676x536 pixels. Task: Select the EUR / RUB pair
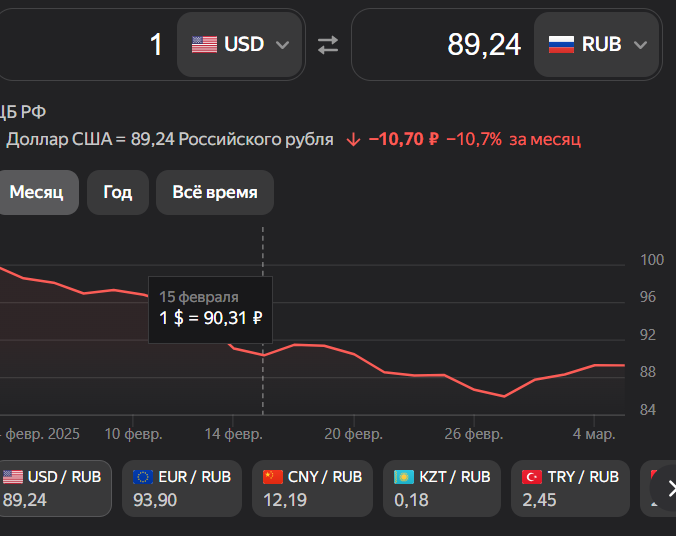click(x=181, y=488)
